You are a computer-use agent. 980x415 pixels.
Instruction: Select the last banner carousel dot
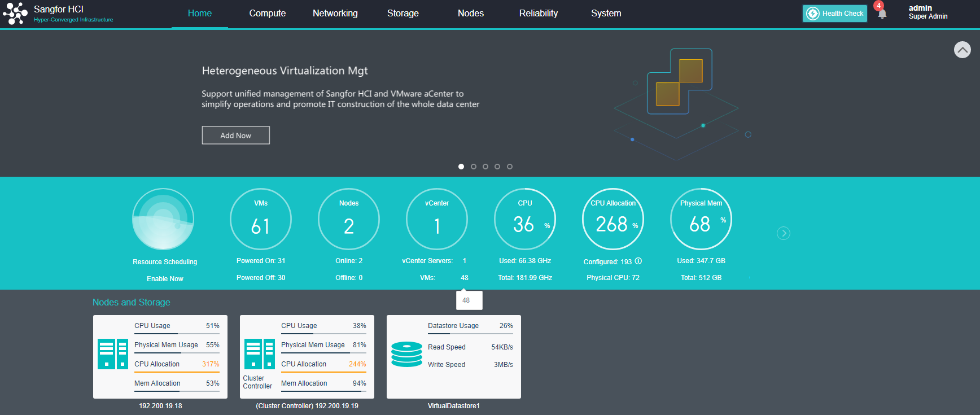[x=510, y=167]
